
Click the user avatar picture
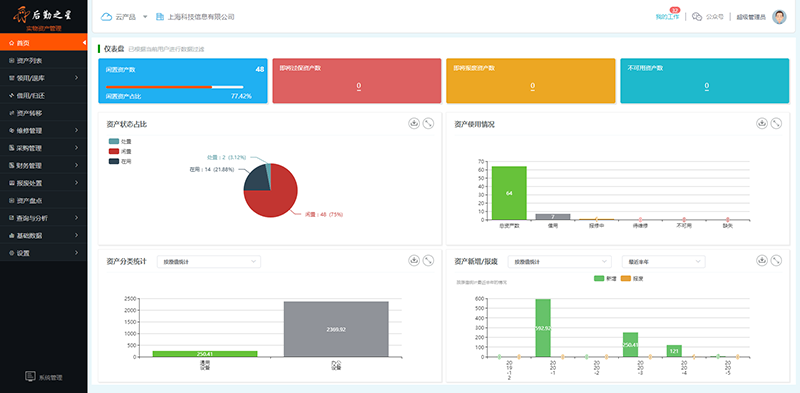click(779, 17)
